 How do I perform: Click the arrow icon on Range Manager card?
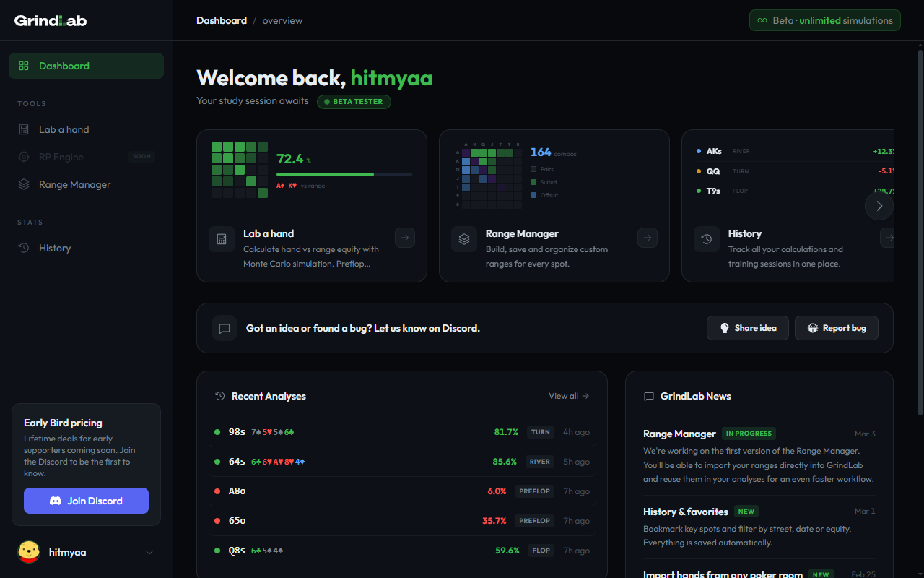click(647, 237)
